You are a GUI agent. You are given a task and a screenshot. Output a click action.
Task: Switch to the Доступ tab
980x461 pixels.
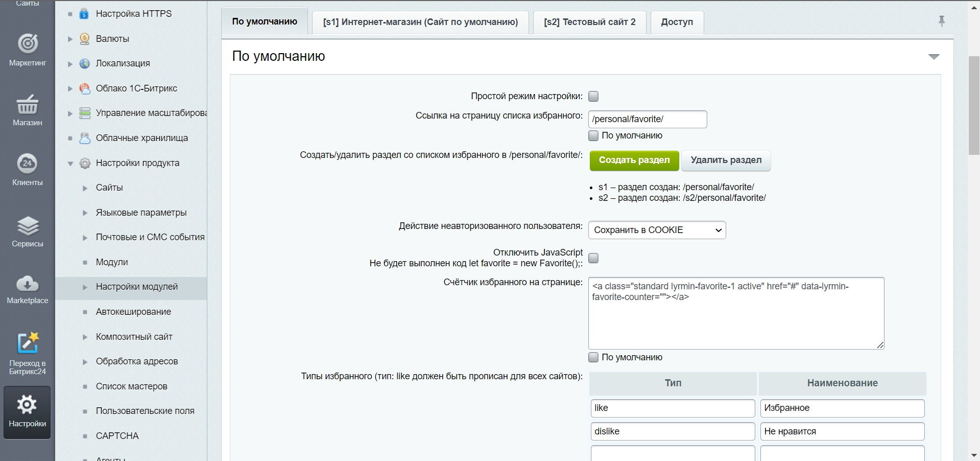coord(677,22)
